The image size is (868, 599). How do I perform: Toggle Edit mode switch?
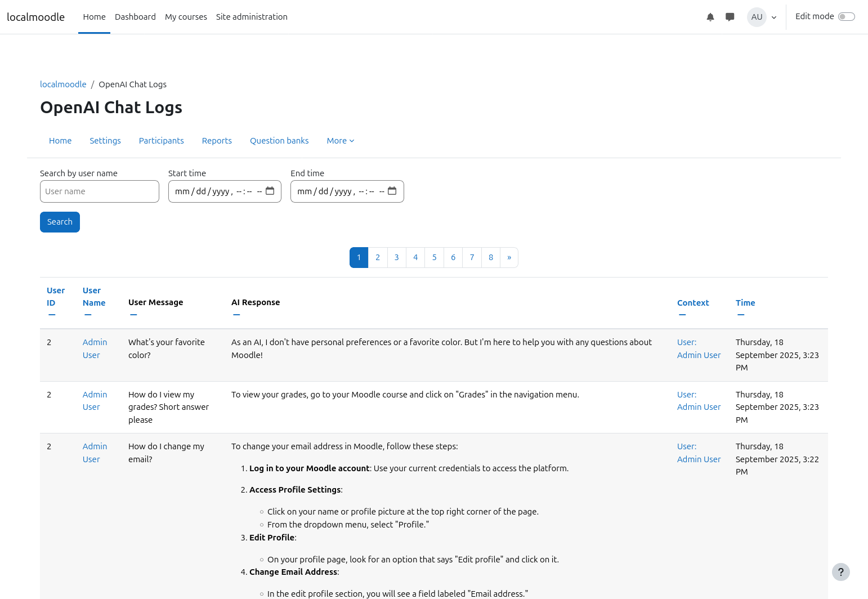point(846,16)
